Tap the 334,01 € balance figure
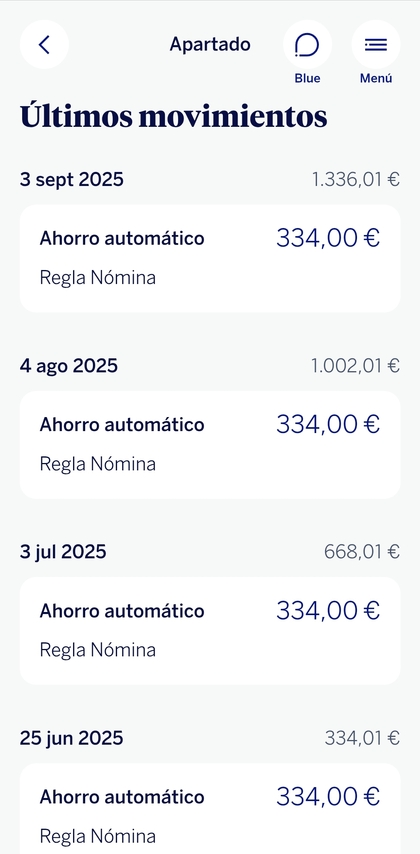 pos(362,738)
